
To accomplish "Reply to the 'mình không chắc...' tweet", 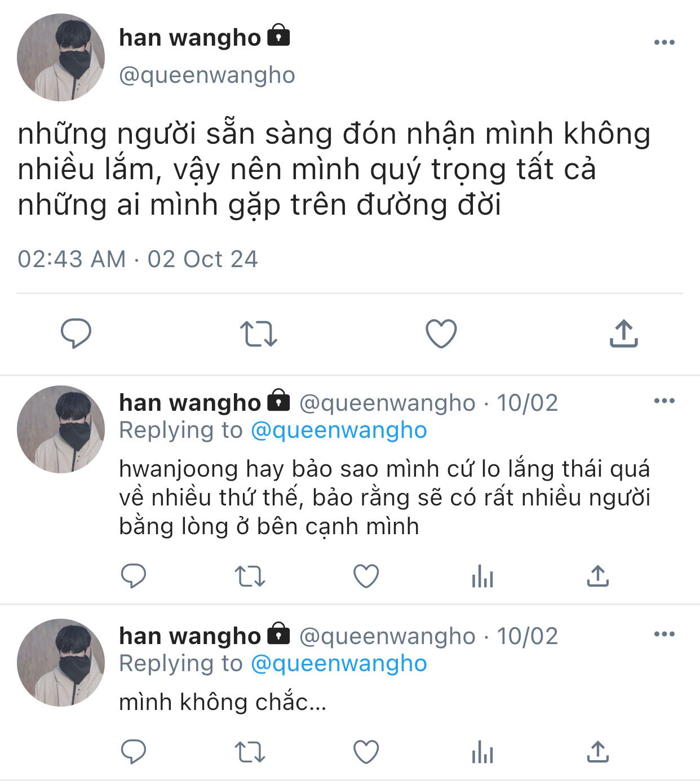I will (x=134, y=752).
